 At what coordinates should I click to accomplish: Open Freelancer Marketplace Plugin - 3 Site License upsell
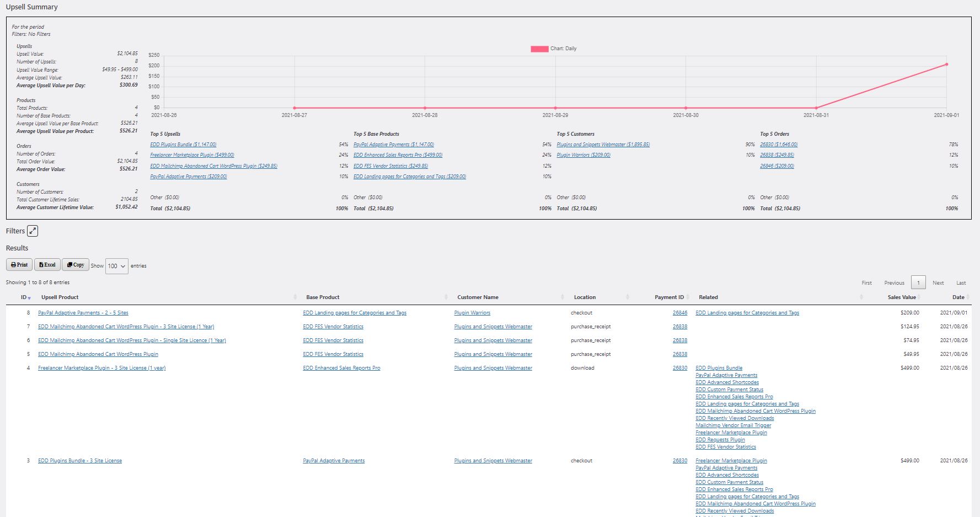(x=101, y=368)
